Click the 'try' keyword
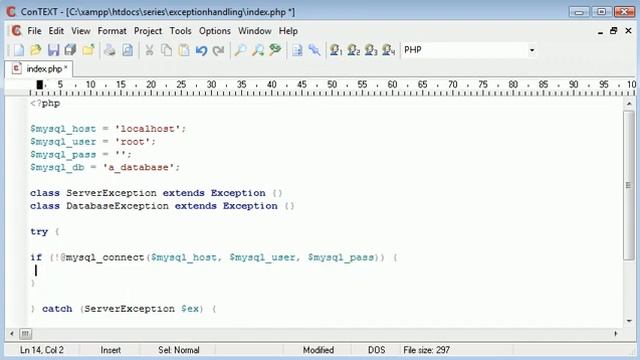Screen dimensions: 640x360 point(39,232)
